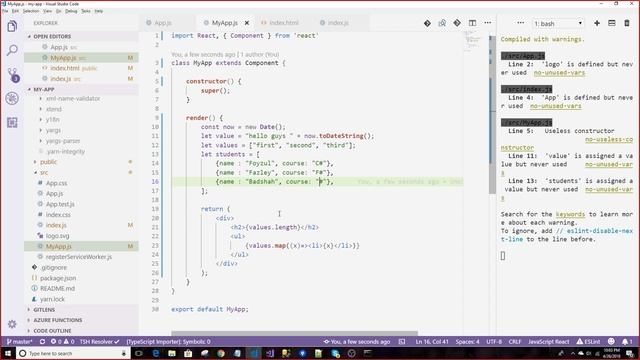Screen dimensions: 640x360
Task: Click the GitLens toggle blame magnifier icon
Action: tap(442, 23)
